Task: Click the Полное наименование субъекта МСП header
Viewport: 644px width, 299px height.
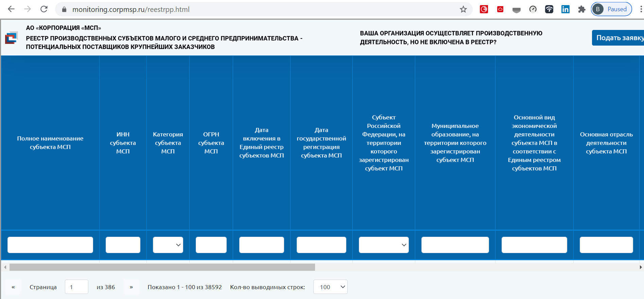Action: click(x=50, y=143)
